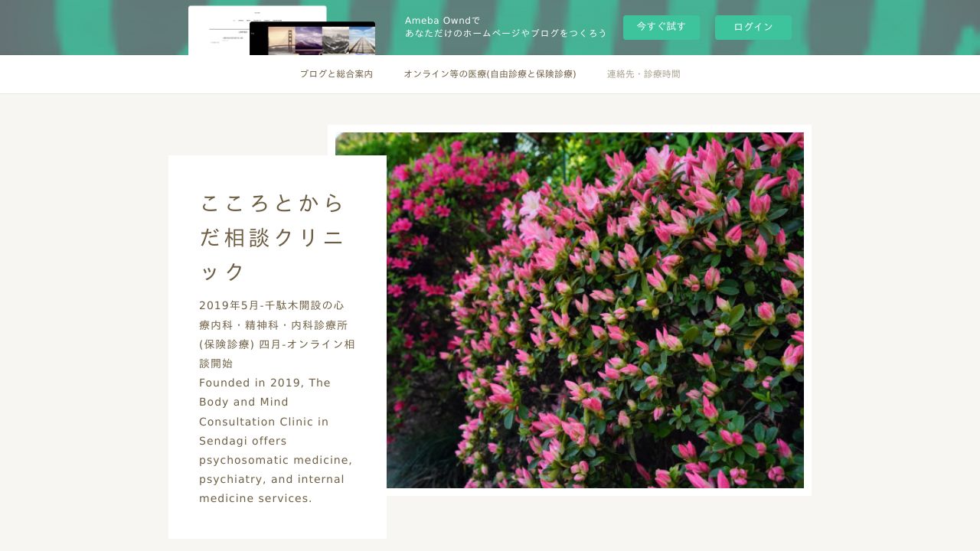980x551 pixels.
Task: Click the pier photo in the header preview
Action: pos(361,40)
